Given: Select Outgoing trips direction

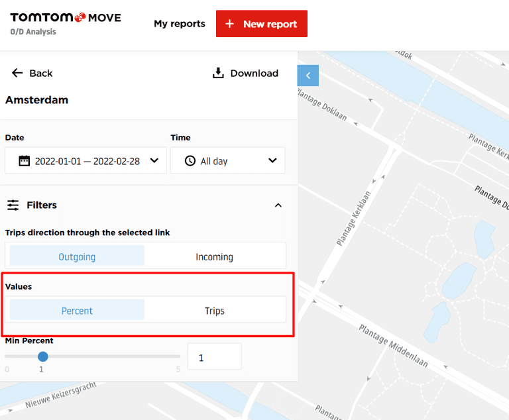Looking at the screenshot, I should tap(77, 256).
